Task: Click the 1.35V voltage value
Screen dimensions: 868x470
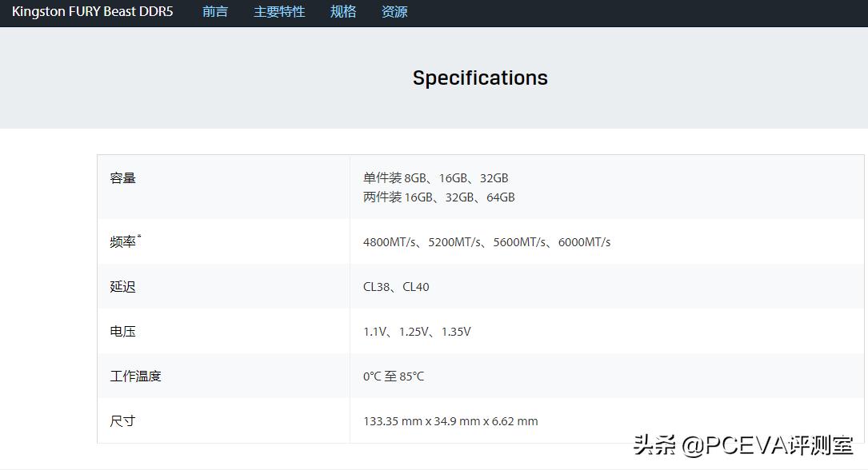Action: pyautogui.click(x=454, y=331)
